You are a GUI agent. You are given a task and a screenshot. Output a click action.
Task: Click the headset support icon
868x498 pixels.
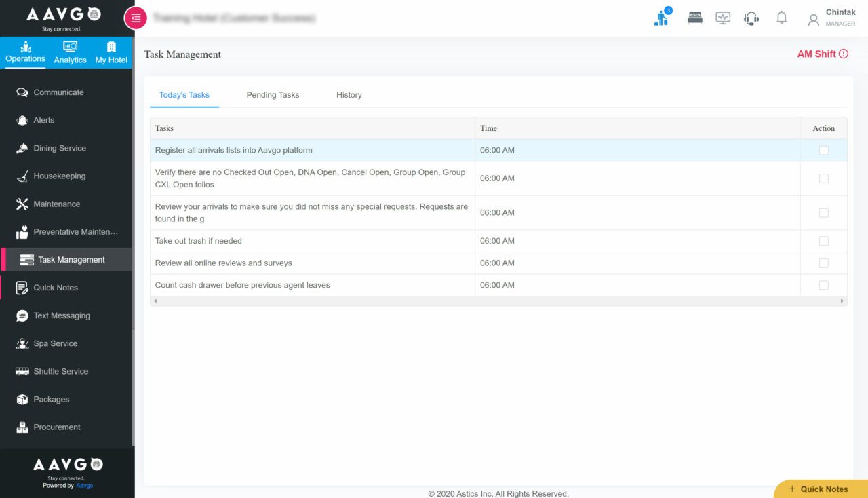tap(751, 18)
